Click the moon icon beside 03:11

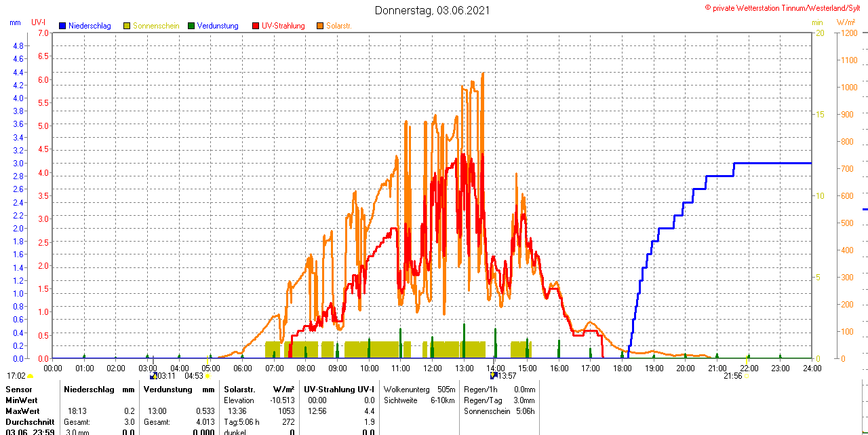153,375
